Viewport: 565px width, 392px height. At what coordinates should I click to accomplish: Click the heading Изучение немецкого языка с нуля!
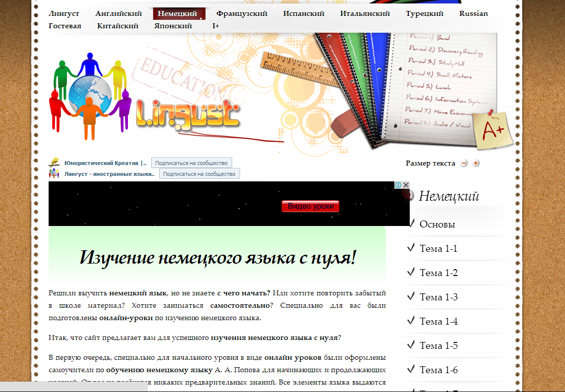[x=217, y=258]
